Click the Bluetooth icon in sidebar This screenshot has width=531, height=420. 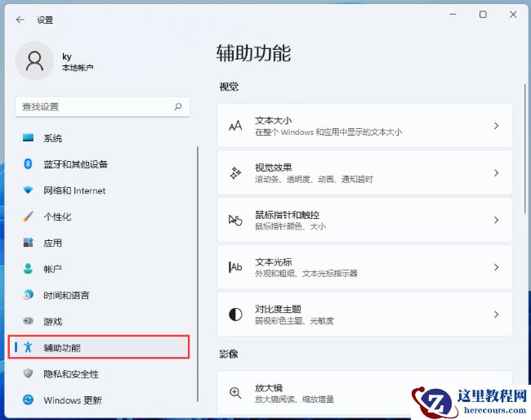[28, 164]
